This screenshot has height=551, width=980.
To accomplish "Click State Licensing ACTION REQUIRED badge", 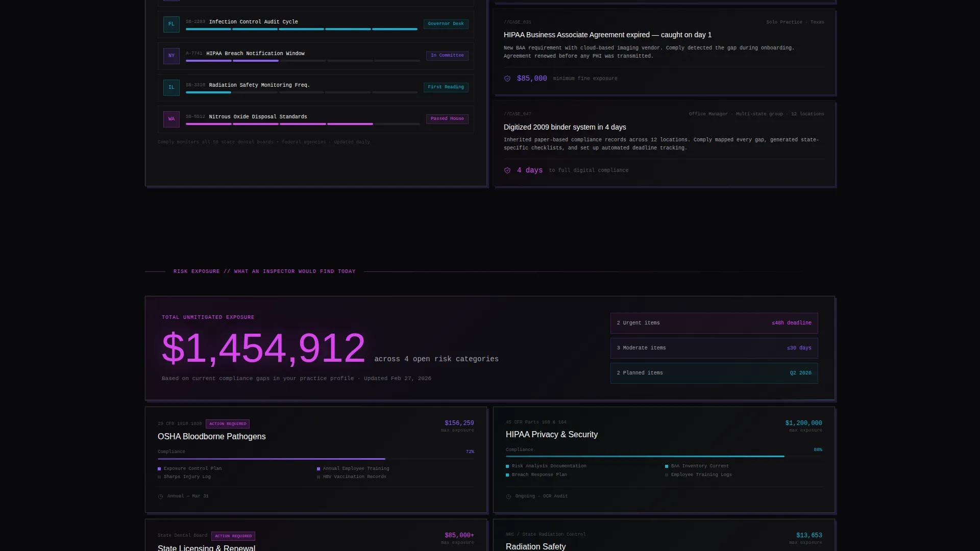I will click(x=233, y=536).
